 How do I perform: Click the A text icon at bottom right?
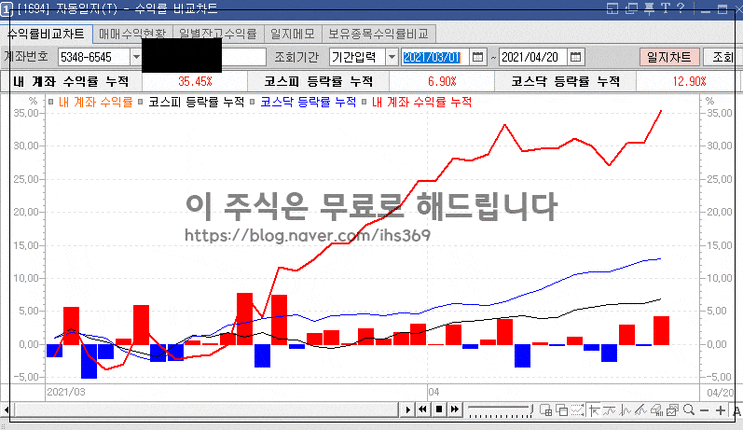pyautogui.click(x=737, y=411)
